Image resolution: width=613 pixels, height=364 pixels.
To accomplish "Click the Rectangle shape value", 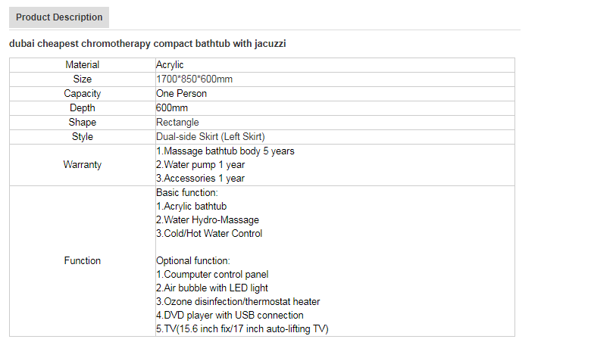I will coord(177,123).
